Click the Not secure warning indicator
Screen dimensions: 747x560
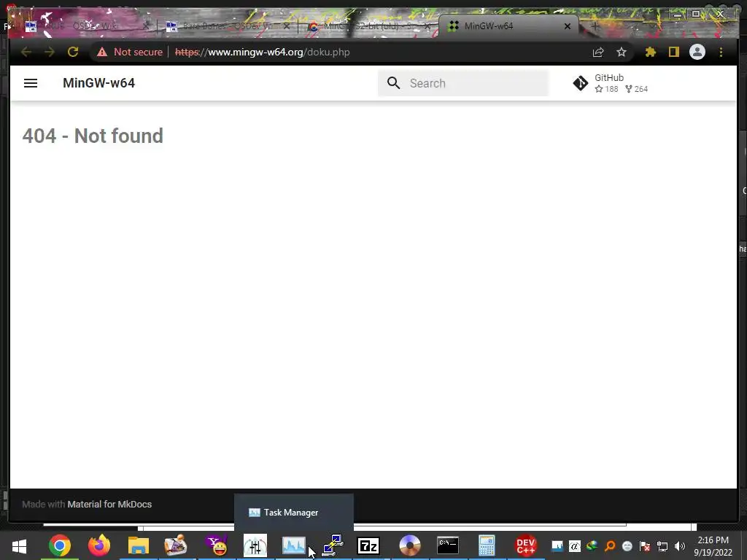pyautogui.click(x=130, y=52)
